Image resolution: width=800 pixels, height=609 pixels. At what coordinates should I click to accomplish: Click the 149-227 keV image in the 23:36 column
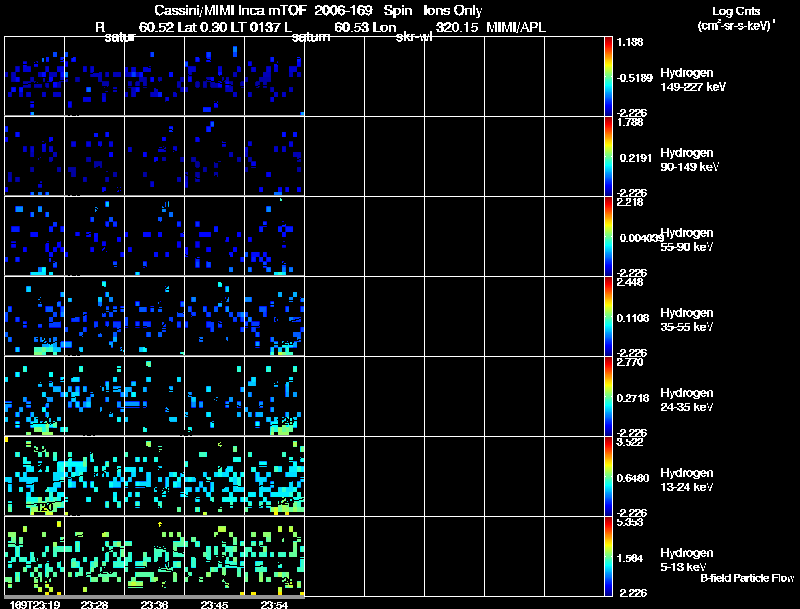pos(155,77)
